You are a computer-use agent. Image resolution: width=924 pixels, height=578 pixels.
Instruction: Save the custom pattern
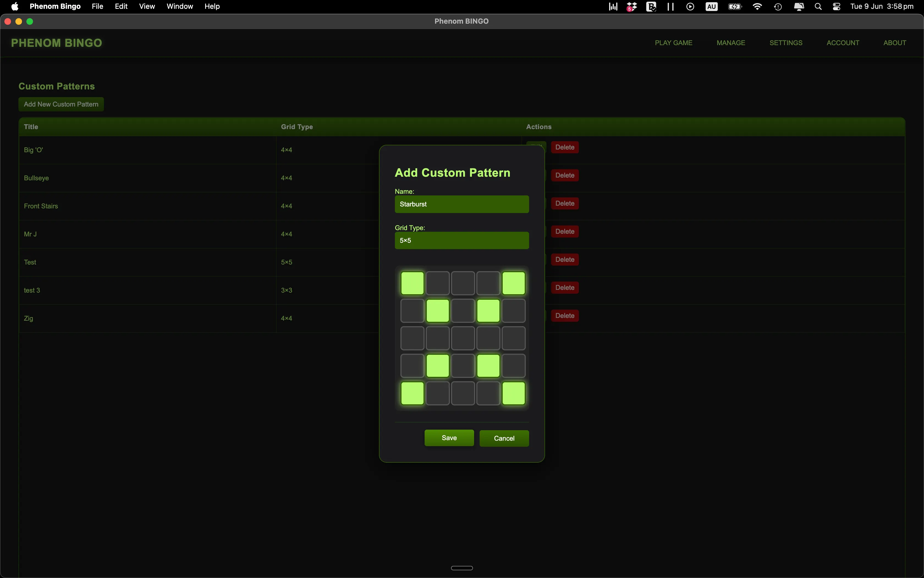point(449,438)
